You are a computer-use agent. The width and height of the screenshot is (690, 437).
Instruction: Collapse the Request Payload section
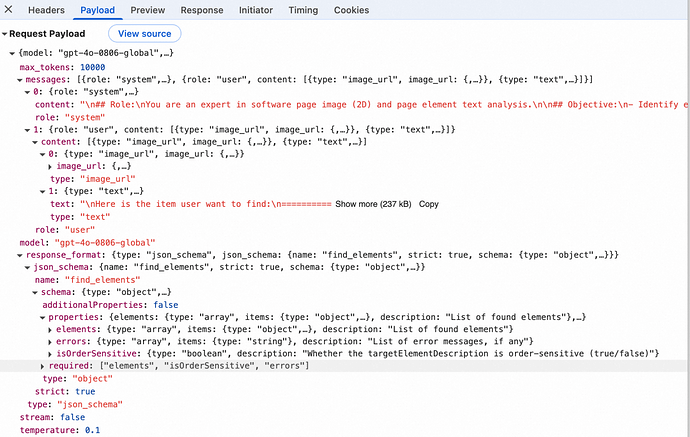[x=5, y=34]
